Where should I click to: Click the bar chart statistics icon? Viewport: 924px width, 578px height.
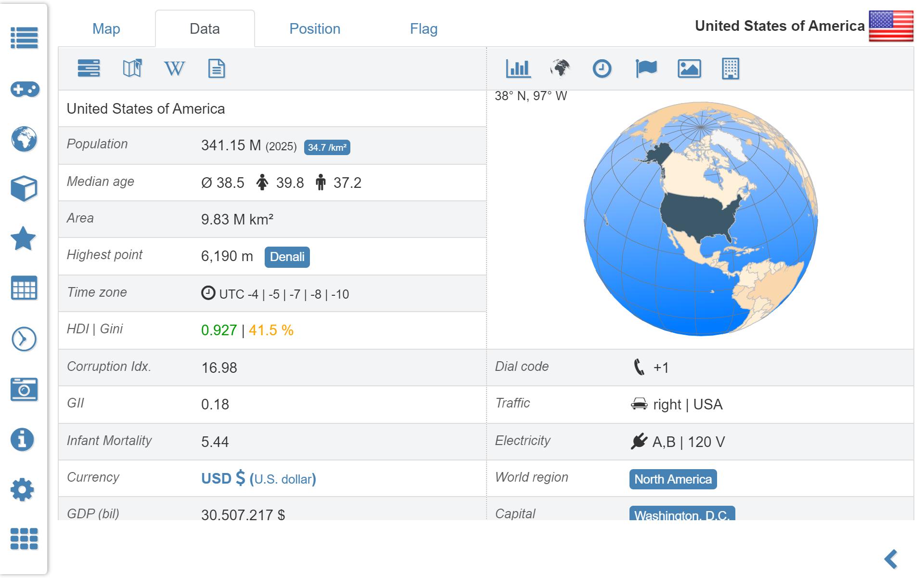tap(518, 68)
